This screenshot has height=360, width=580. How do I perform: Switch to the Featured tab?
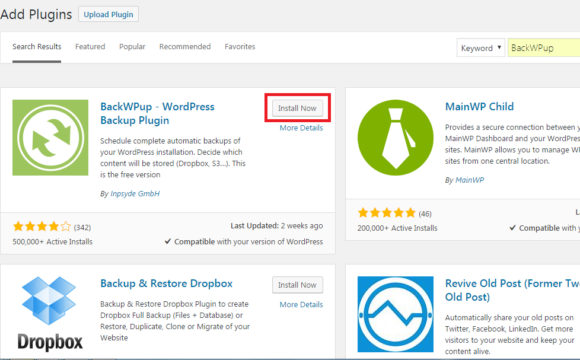(90, 47)
